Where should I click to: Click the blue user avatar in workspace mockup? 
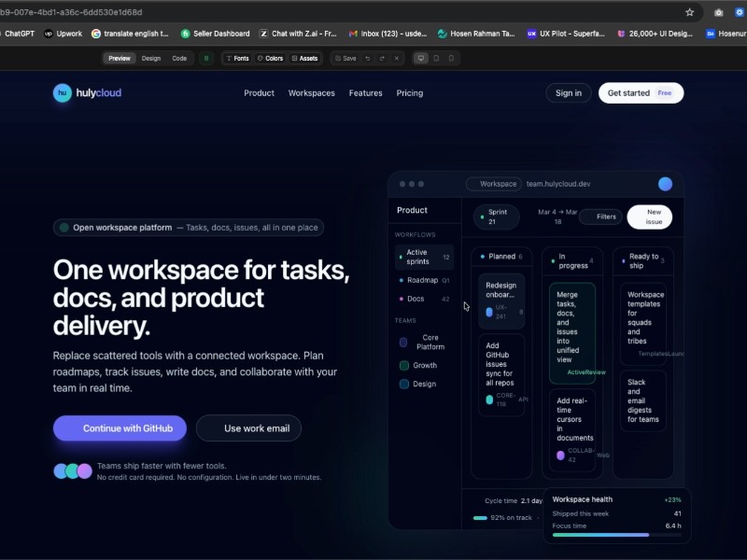pos(665,184)
